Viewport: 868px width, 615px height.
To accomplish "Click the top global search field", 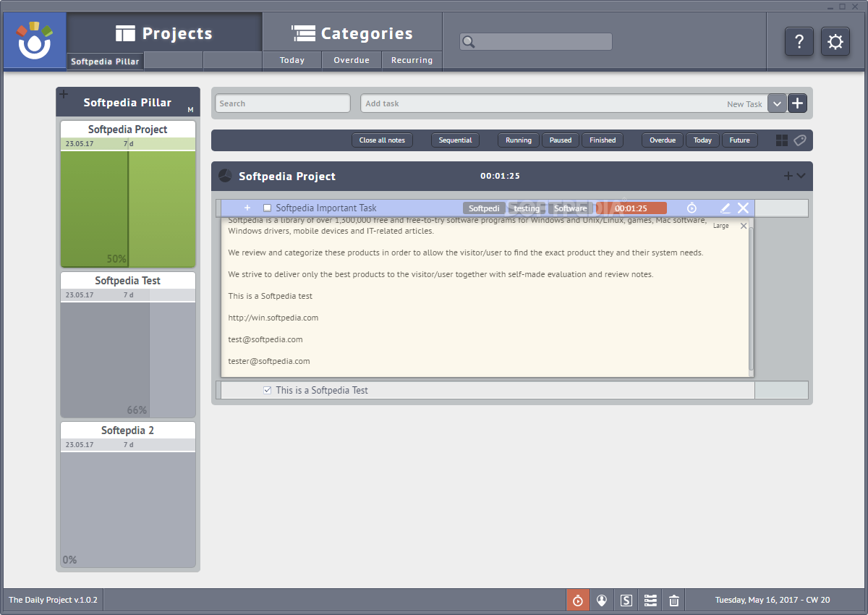I will click(536, 42).
